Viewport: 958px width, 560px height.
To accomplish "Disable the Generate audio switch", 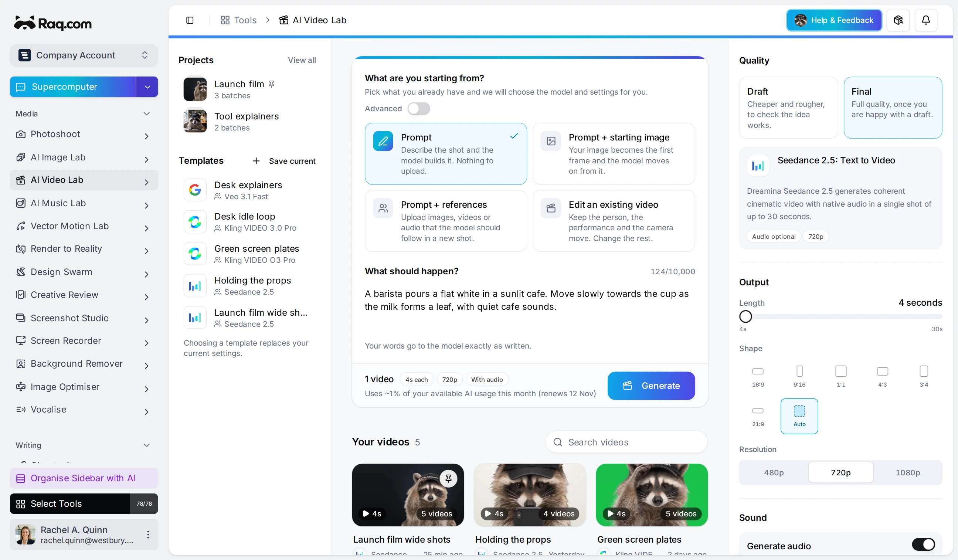I will point(923,544).
